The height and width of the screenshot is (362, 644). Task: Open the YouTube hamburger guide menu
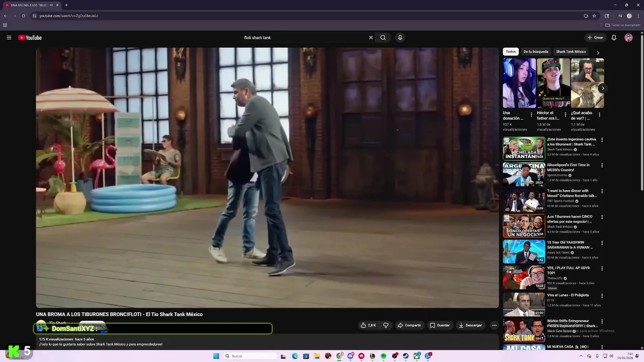(x=9, y=38)
